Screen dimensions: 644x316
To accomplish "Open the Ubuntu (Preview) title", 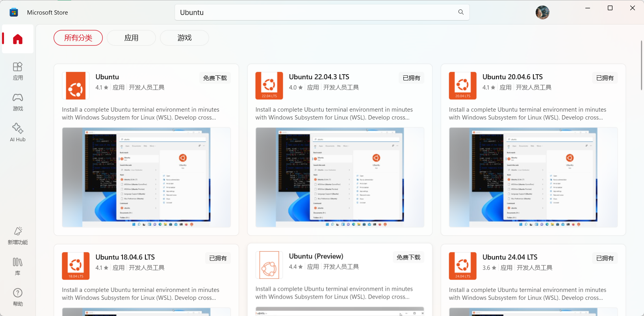I will (316, 256).
